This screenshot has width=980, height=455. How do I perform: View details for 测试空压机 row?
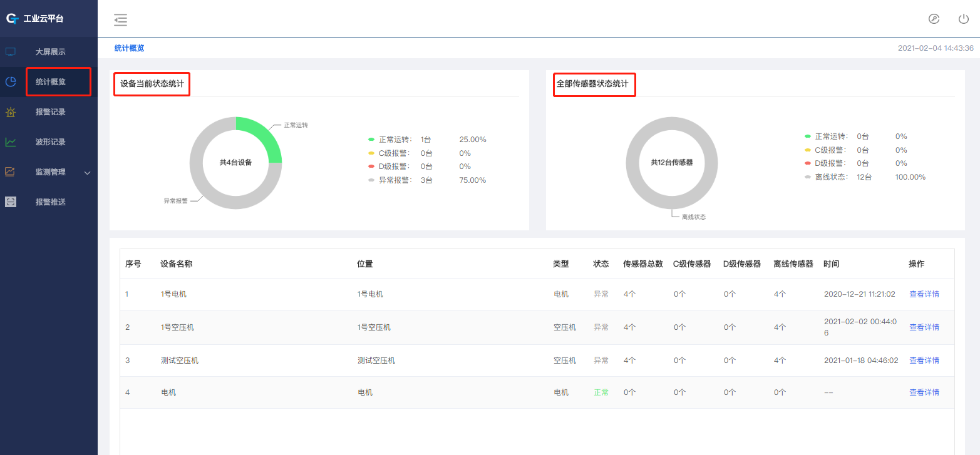924,360
